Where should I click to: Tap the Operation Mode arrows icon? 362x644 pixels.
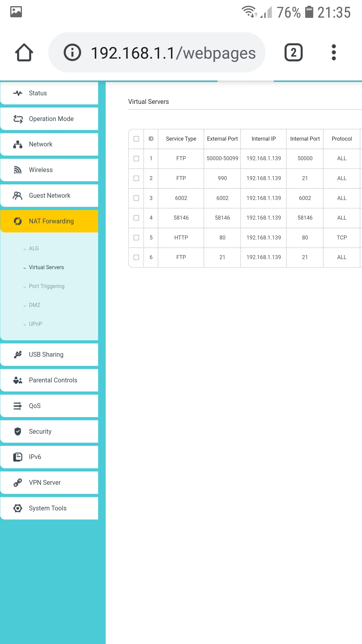click(18, 119)
